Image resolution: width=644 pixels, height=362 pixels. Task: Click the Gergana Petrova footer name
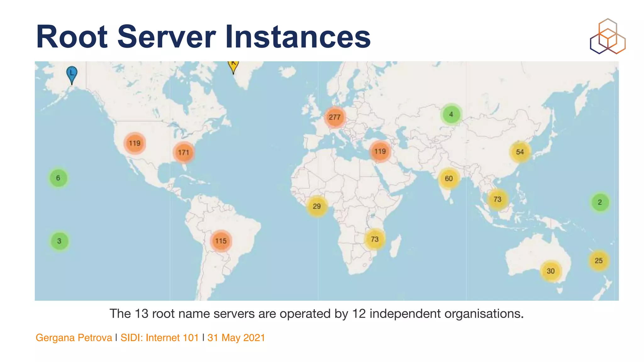(x=74, y=338)
